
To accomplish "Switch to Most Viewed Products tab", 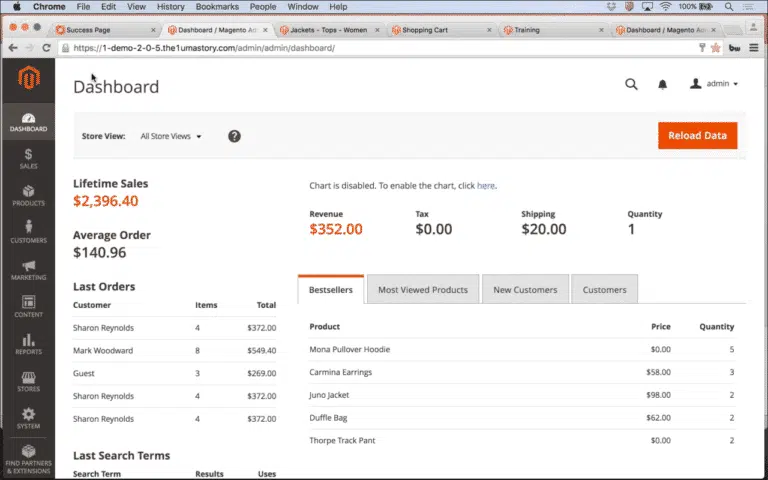I will coord(422,290).
